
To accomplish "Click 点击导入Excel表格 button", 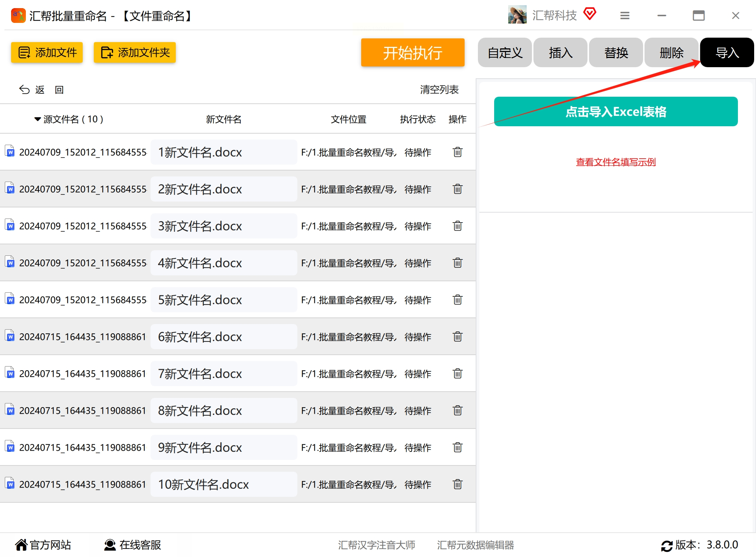I will pyautogui.click(x=616, y=111).
